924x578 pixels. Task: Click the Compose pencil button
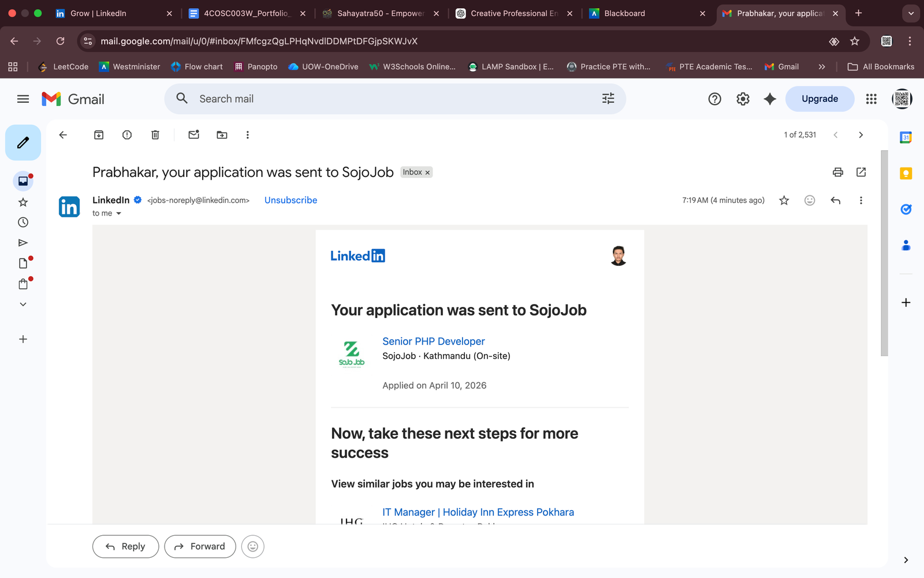(23, 143)
